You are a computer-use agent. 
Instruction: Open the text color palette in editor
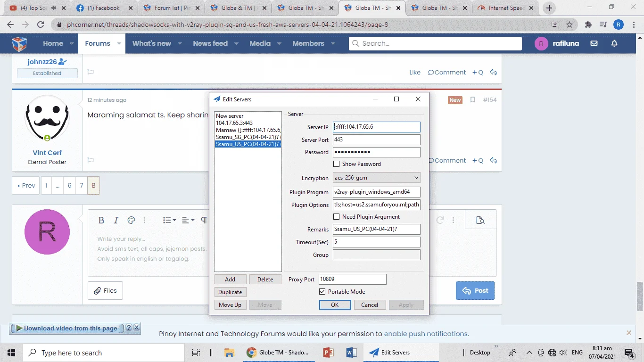(x=132, y=220)
